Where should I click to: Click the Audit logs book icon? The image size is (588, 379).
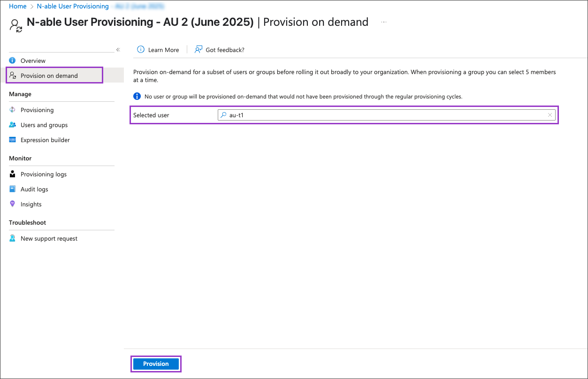tap(12, 189)
